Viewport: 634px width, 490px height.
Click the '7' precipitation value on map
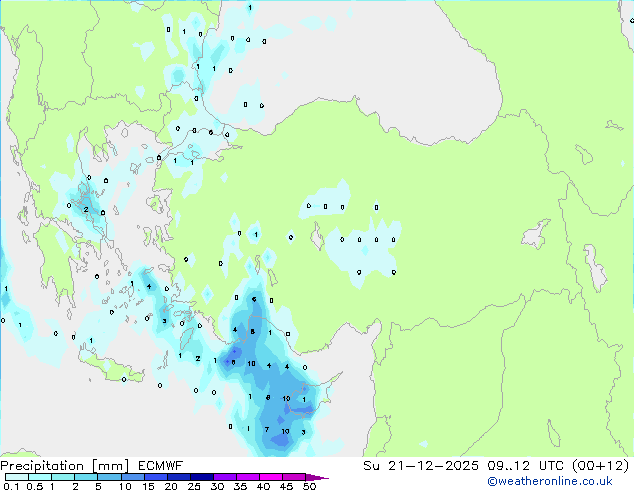(x=266, y=429)
